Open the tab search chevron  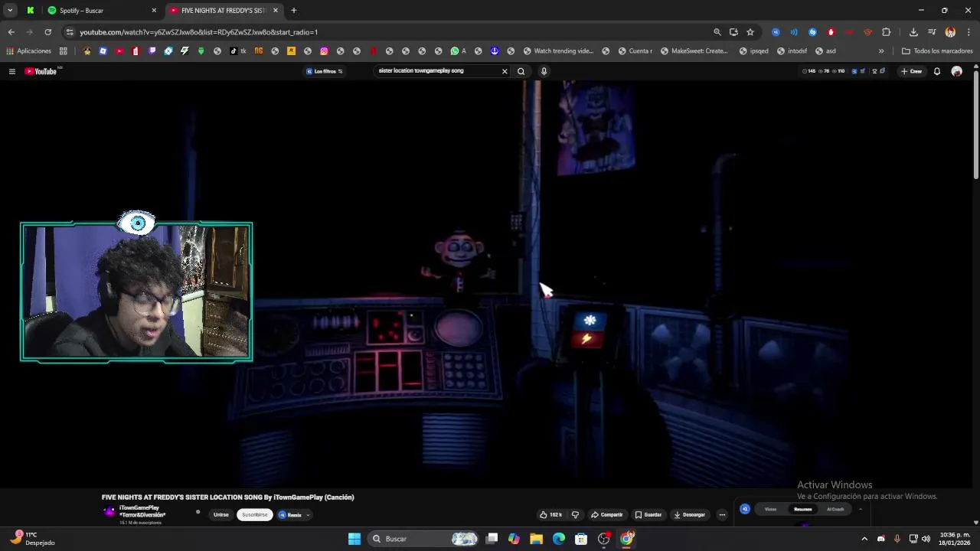click(10, 11)
